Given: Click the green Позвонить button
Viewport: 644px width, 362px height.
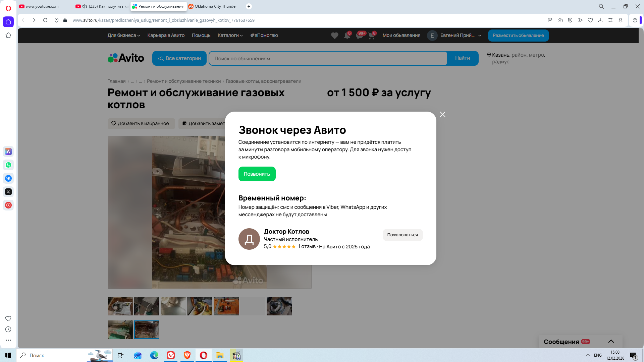Looking at the screenshot, I should (257, 174).
